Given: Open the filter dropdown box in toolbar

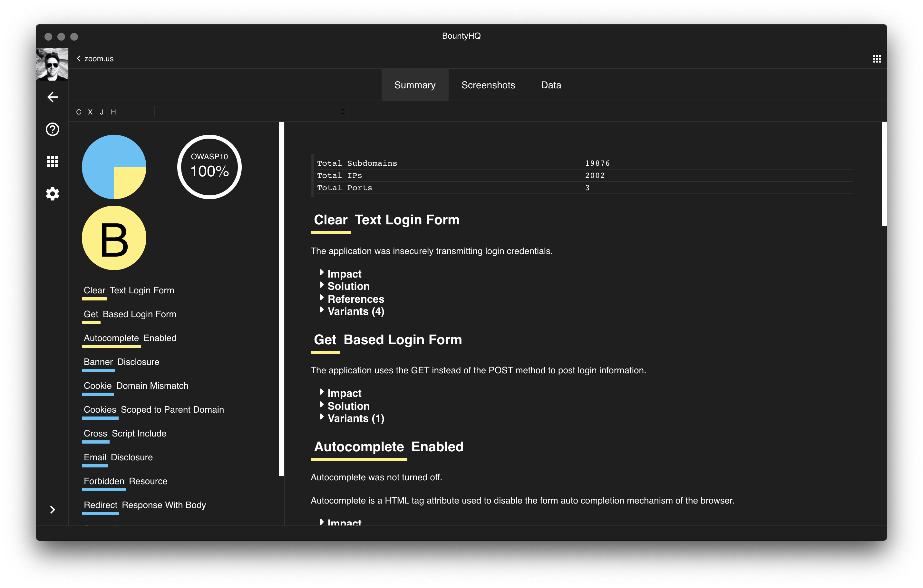Looking at the screenshot, I should pyautogui.click(x=250, y=112).
